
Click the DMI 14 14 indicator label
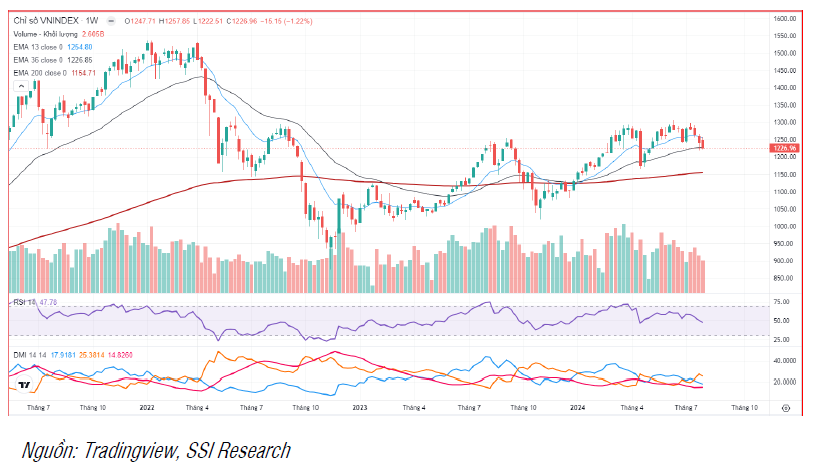pyautogui.click(x=30, y=355)
